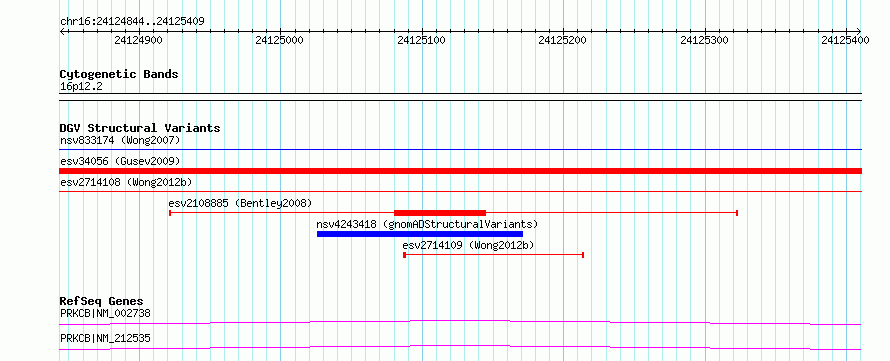Select the blue nsv4243418 gnomAD variant bar
Screen dimensions: 890x361
pyautogui.click(x=419, y=234)
